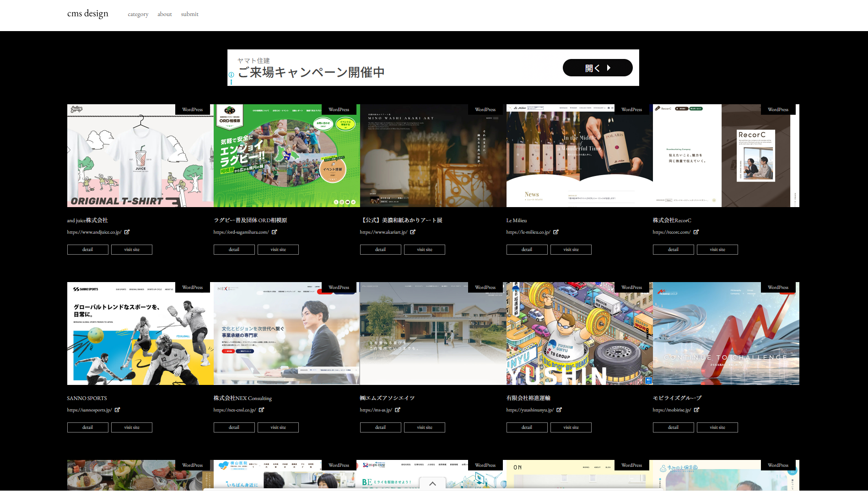Image resolution: width=868 pixels, height=491 pixels.
Task: Open external link icon beside ms-as.jp URL
Action: point(397,410)
